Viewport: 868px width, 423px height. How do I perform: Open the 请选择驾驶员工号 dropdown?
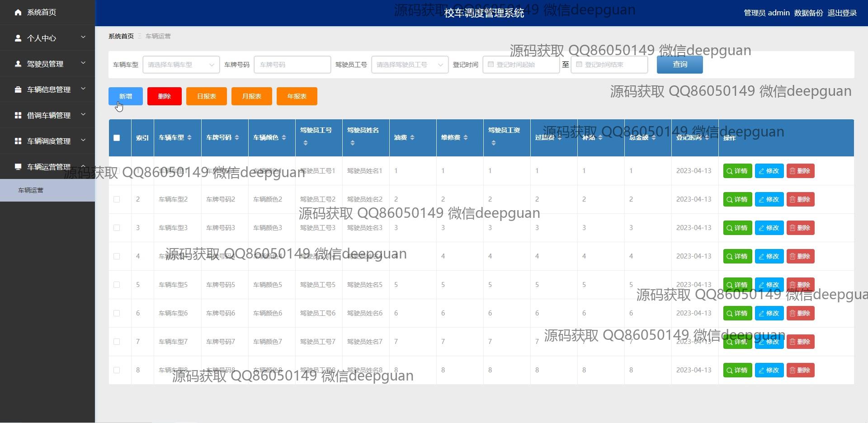(x=409, y=64)
